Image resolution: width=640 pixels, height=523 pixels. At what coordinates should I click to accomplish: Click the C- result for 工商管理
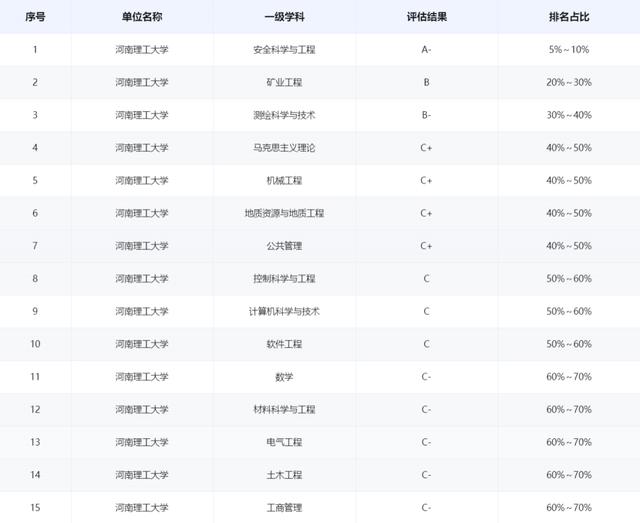coord(426,507)
